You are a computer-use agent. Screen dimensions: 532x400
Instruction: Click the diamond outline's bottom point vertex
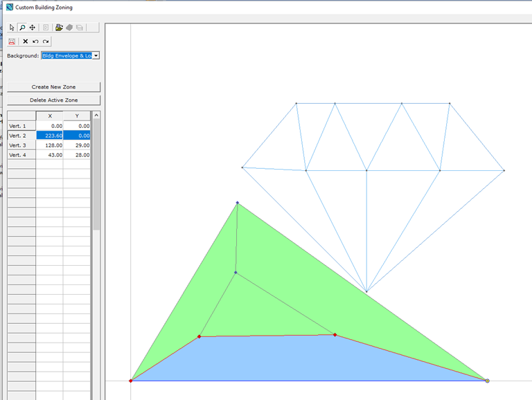tap(366, 291)
